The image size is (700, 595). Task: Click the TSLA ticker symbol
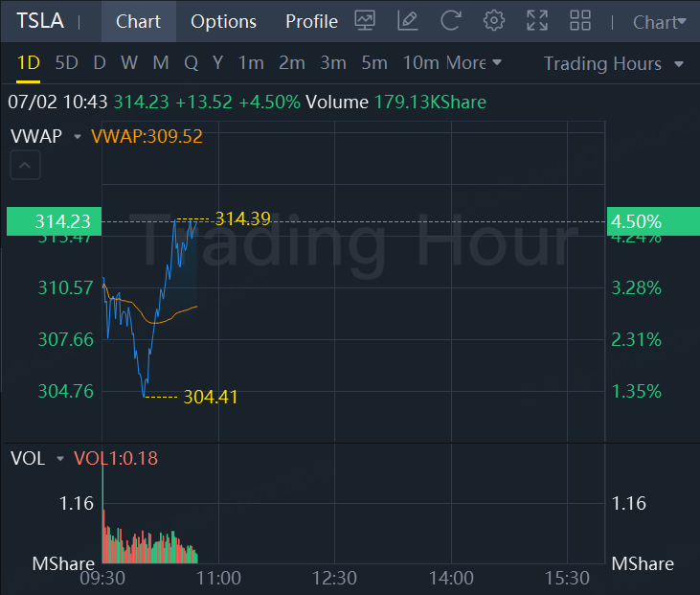[x=40, y=21]
